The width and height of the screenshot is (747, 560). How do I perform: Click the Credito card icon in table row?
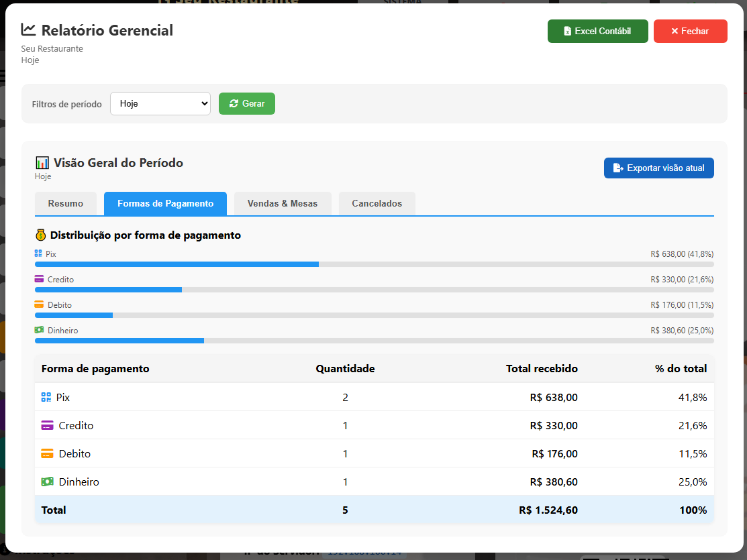click(47, 425)
